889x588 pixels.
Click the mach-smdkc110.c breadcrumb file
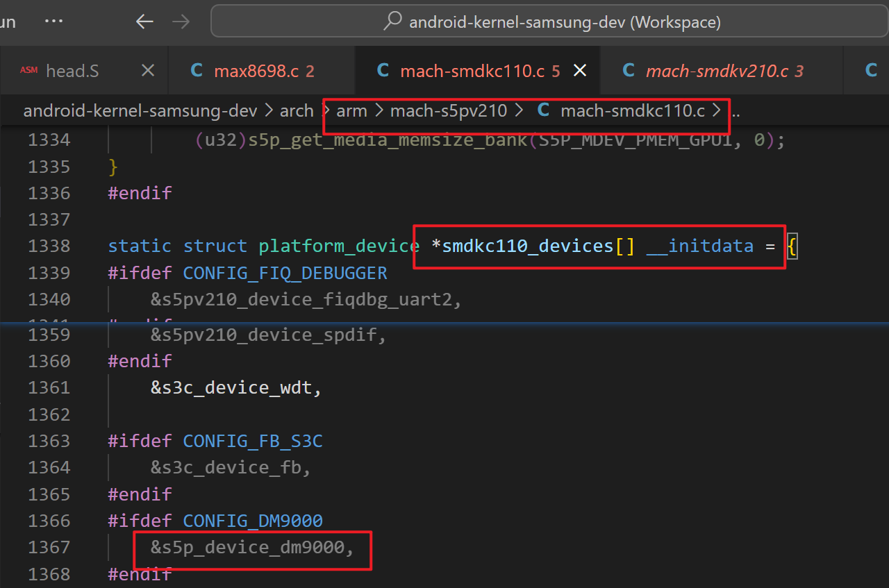(633, 111)
